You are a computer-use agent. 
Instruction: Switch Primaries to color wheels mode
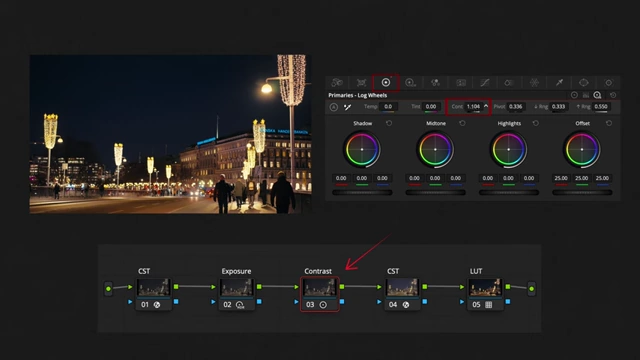point(574,95)
